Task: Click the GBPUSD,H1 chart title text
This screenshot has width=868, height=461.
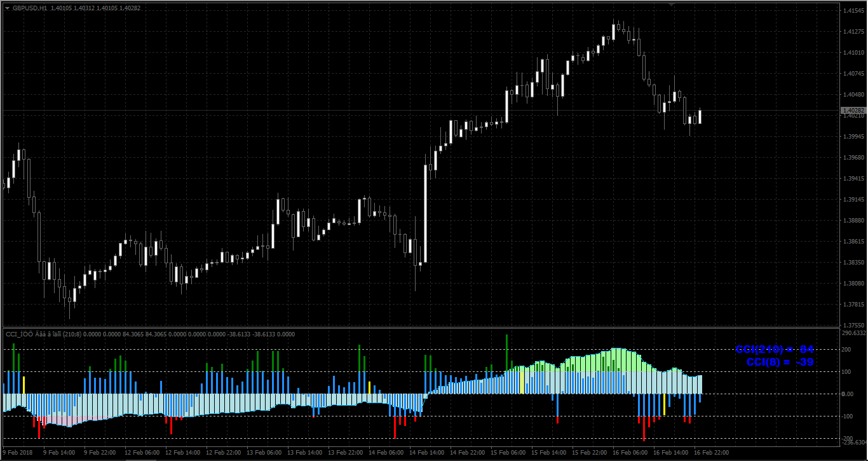Action: (x=30, y=8)
